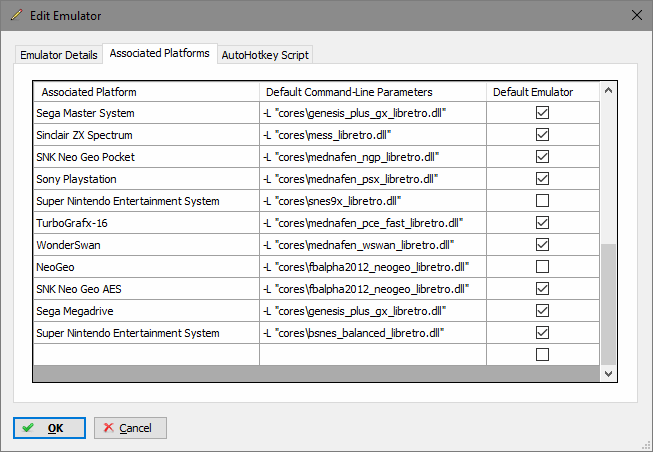The image size is (653, 452).
Task: Select the Sinclair ZX Spectrum platform cell
Action: coord(146,135)
